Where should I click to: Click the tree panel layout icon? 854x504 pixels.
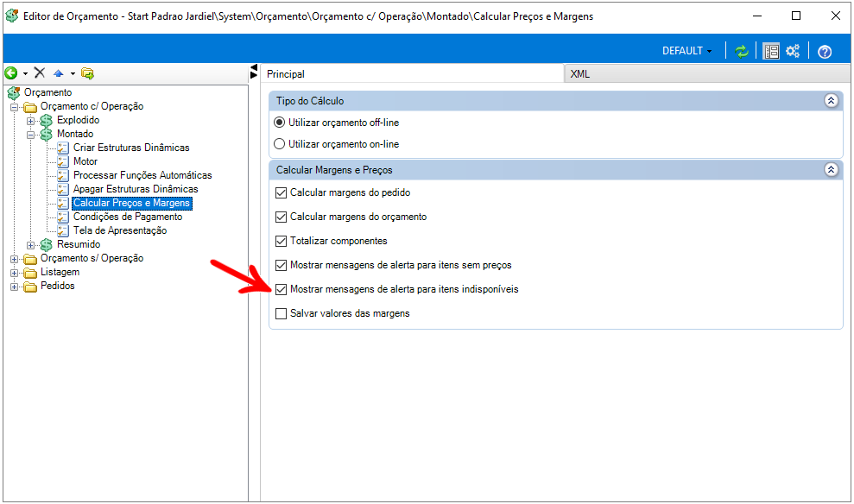[771, 51]
